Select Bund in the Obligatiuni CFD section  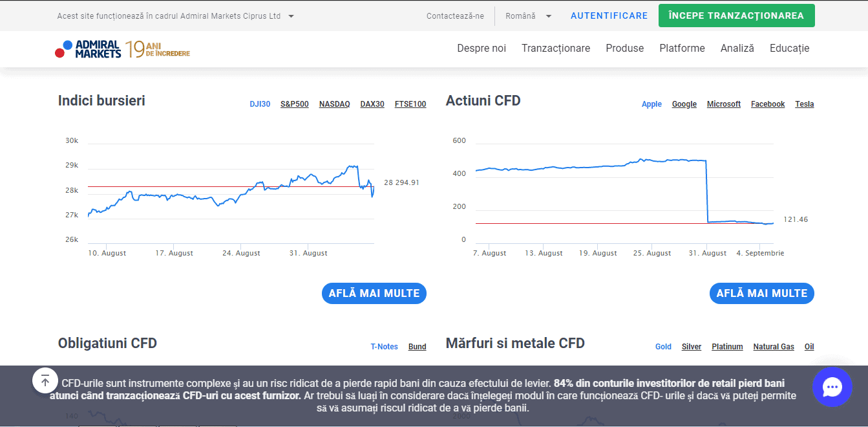point(418,347)
